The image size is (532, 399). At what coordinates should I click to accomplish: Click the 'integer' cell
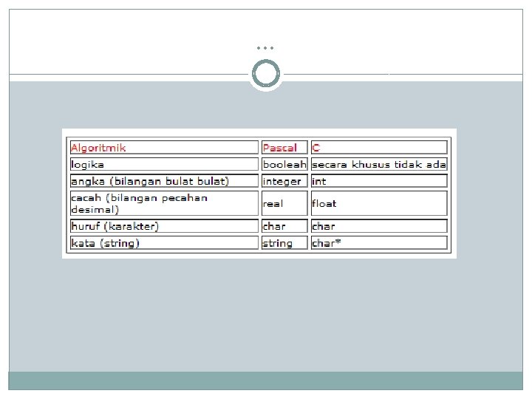[284, 181]
